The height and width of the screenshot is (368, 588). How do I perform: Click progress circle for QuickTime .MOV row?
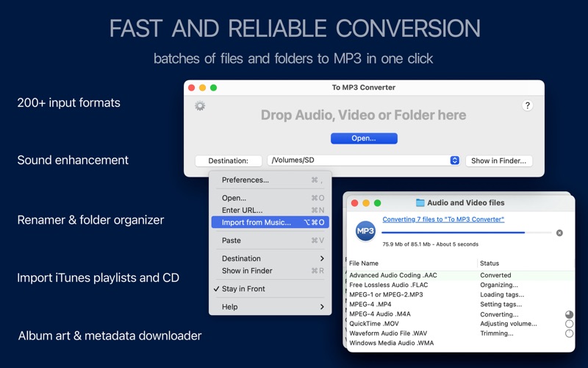(569, 324)
